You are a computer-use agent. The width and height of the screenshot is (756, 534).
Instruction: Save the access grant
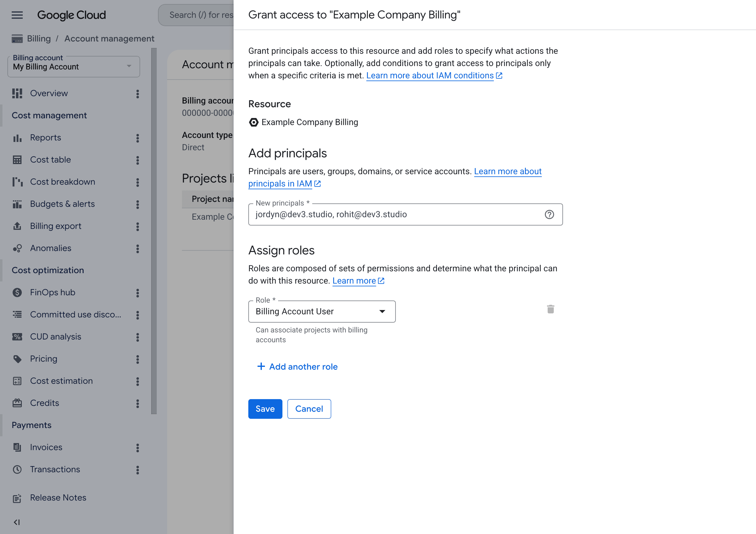(265, 409)
